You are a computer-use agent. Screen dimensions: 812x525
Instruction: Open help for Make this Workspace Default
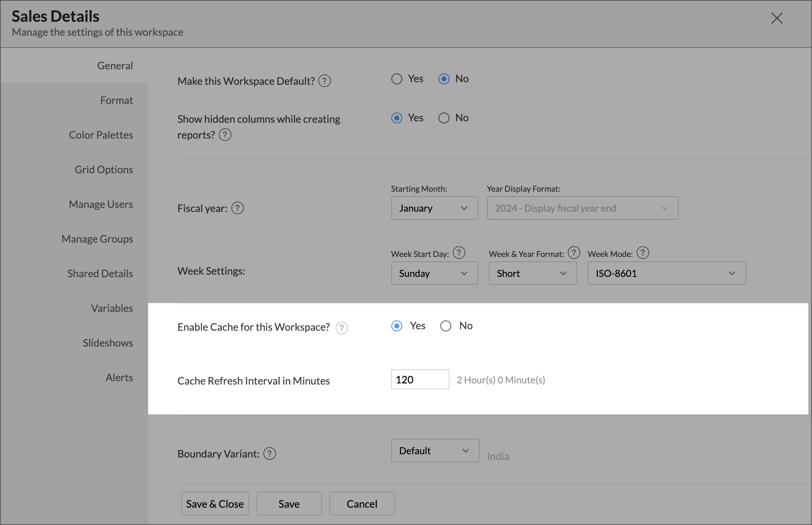[324, 81]
